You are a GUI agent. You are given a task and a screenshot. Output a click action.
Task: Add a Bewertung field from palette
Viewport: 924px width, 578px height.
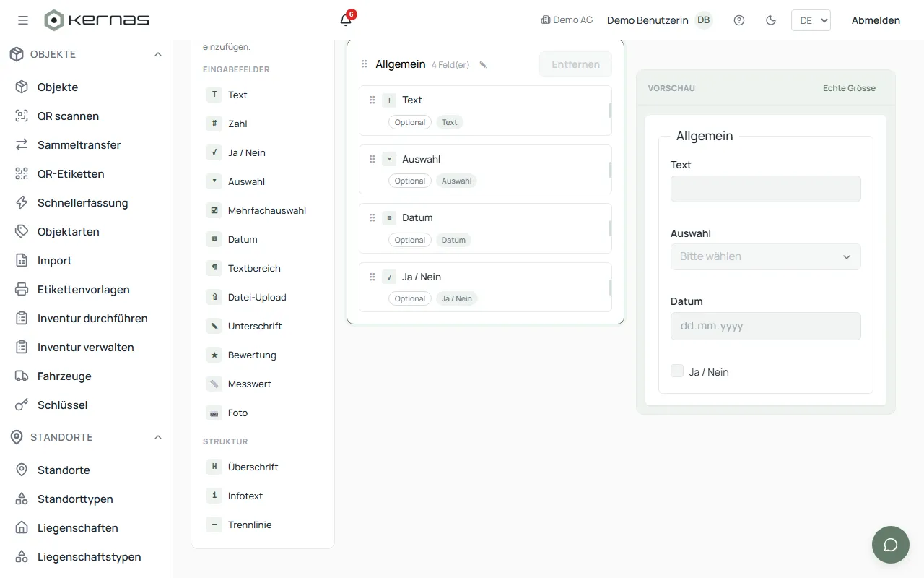point(263,355)
